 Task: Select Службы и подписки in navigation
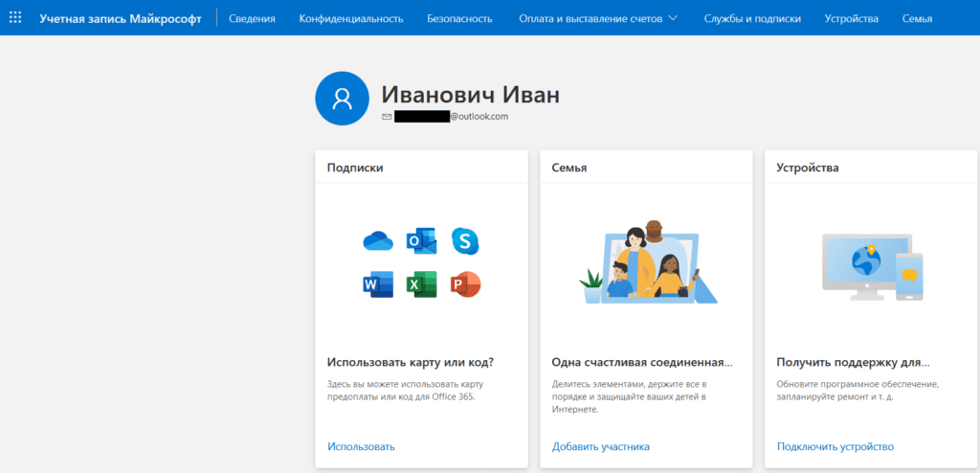coord(752,18)
